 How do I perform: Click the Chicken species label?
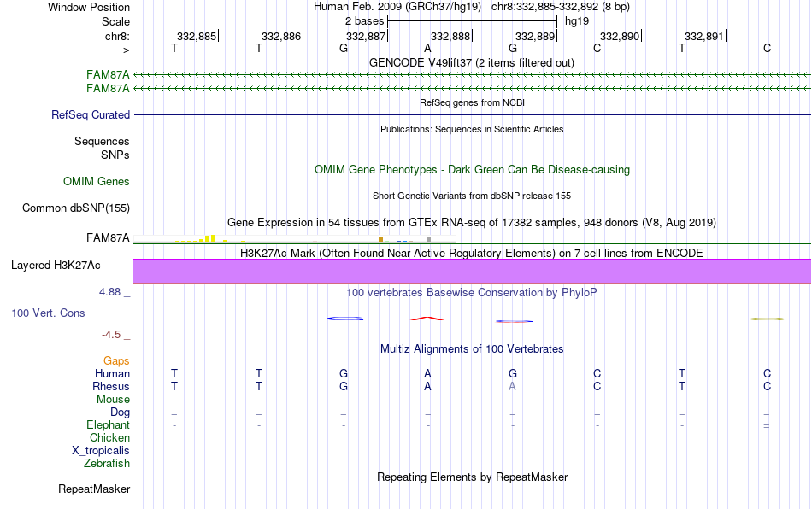click(x=109, y=437)
